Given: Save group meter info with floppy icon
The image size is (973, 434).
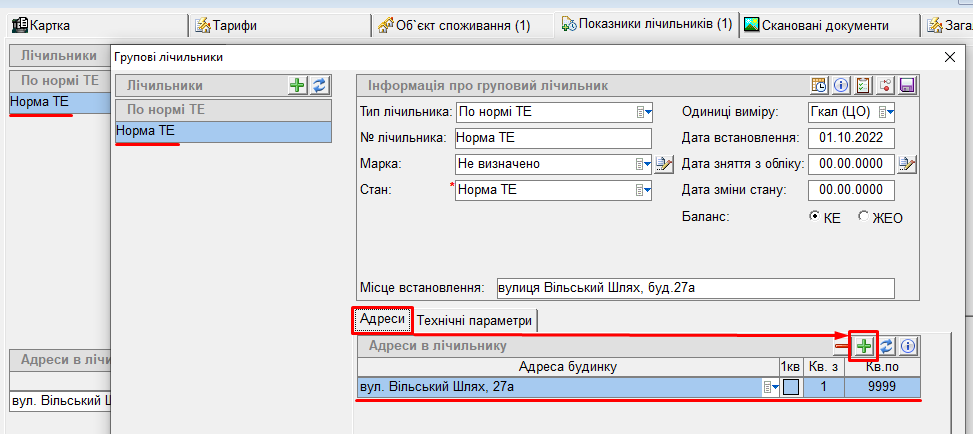Looking at the screenshot, I should [909, 86].
